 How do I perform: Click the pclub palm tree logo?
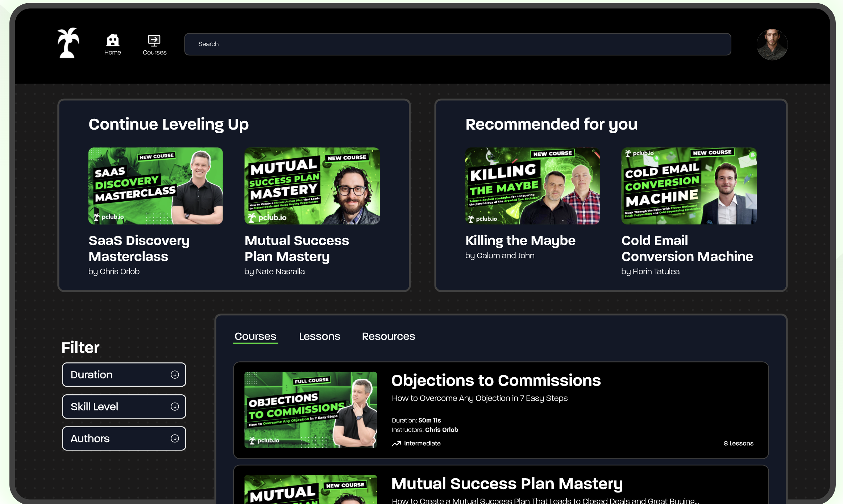click(x=67, y=43)
